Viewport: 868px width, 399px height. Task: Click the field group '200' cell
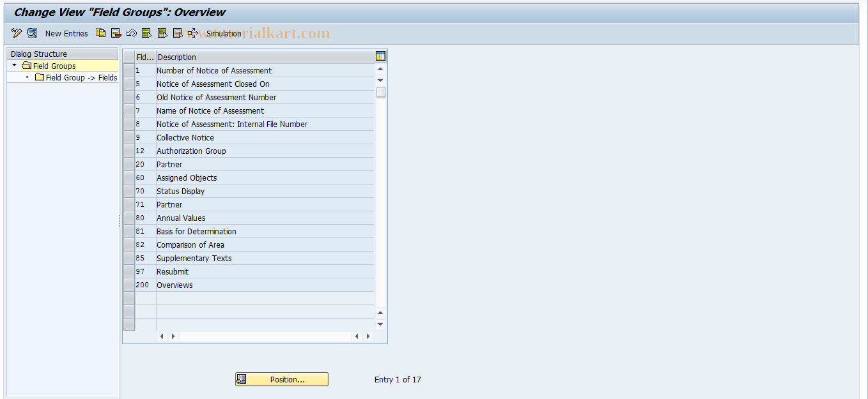tap(145, 285)
